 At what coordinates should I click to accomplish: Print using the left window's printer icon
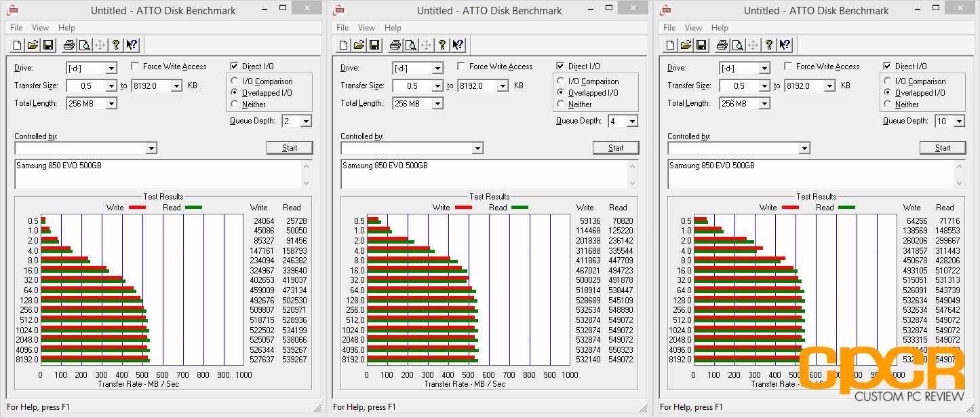coord(68,45)
